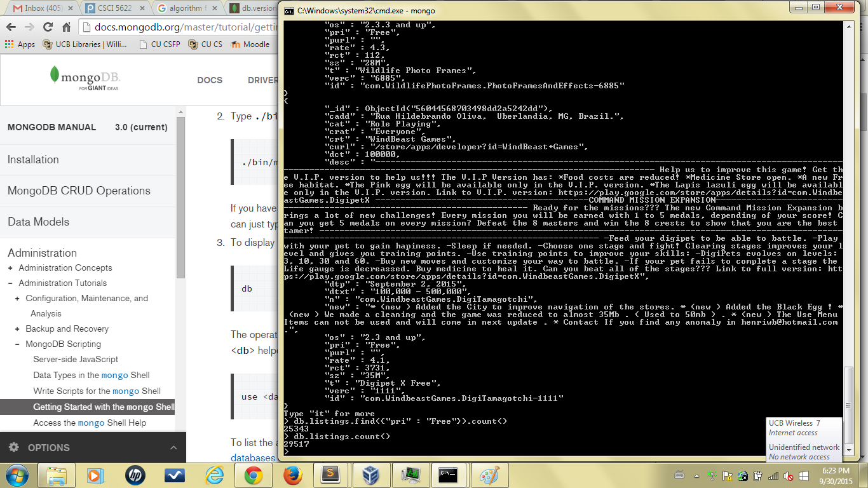The height and width of the screenshot is (488, 868).
Task: Click the Chrome address bar
Action: tap(179, 27)
